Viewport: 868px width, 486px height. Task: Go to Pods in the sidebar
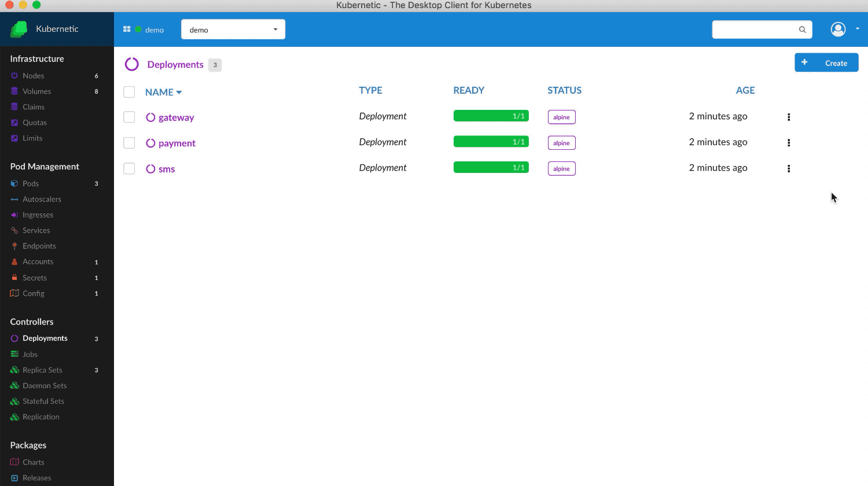(31, 183)
